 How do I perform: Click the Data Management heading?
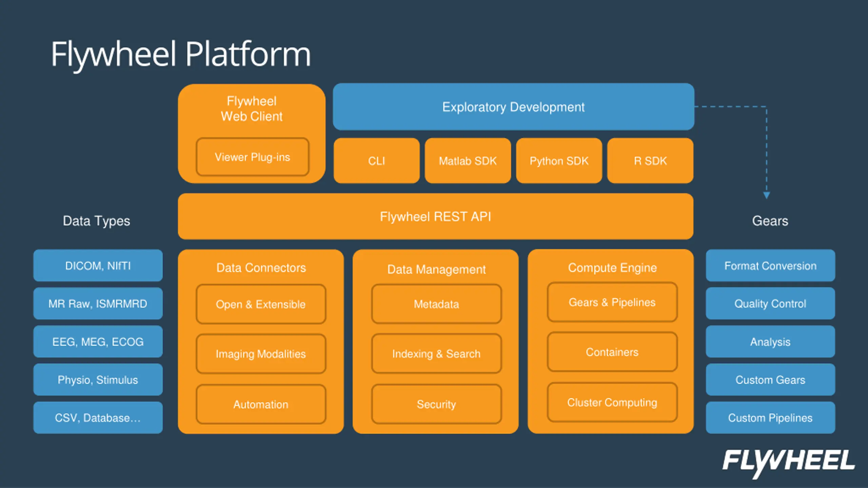(436, 269)
